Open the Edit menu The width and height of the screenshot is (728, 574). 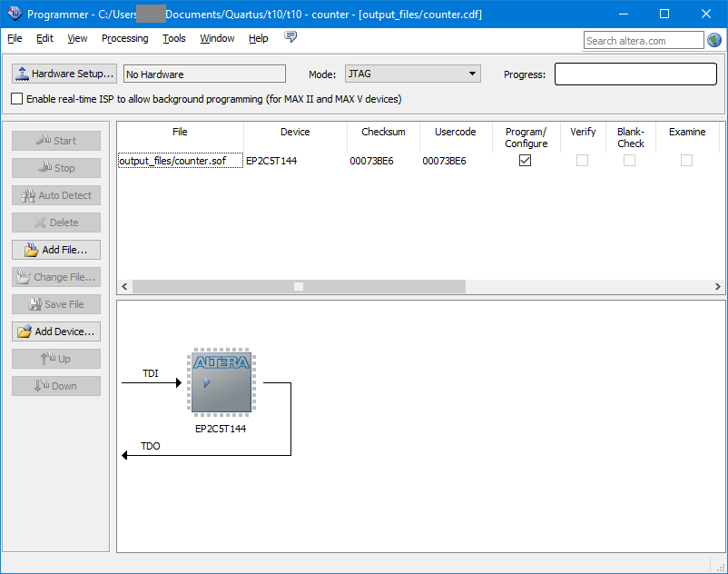pyautogui.click(x=44, y=38)
